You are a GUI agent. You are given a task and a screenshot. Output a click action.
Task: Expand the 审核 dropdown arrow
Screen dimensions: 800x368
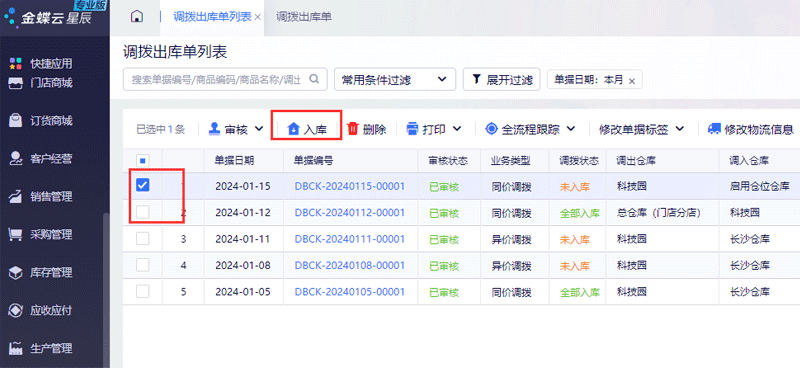coord(260,129)
